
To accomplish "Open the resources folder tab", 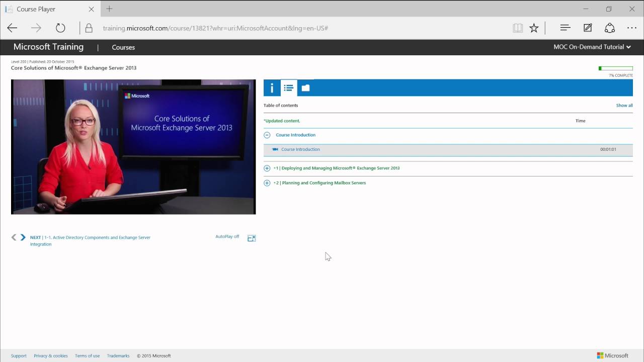I will pyautogui.click(x=305, y=88).
